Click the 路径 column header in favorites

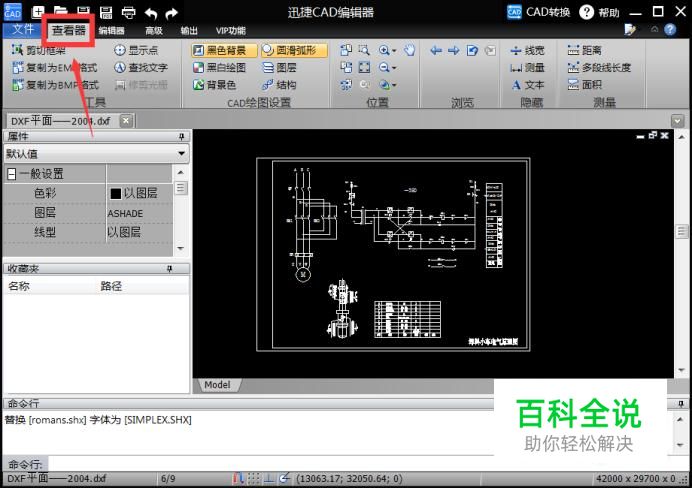point(111,286)
